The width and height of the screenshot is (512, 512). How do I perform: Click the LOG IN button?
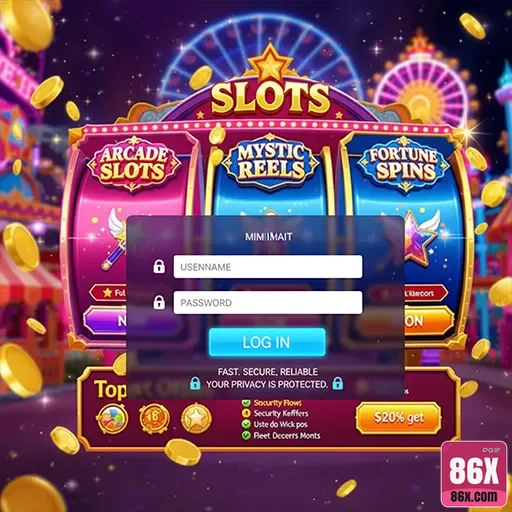267,342
